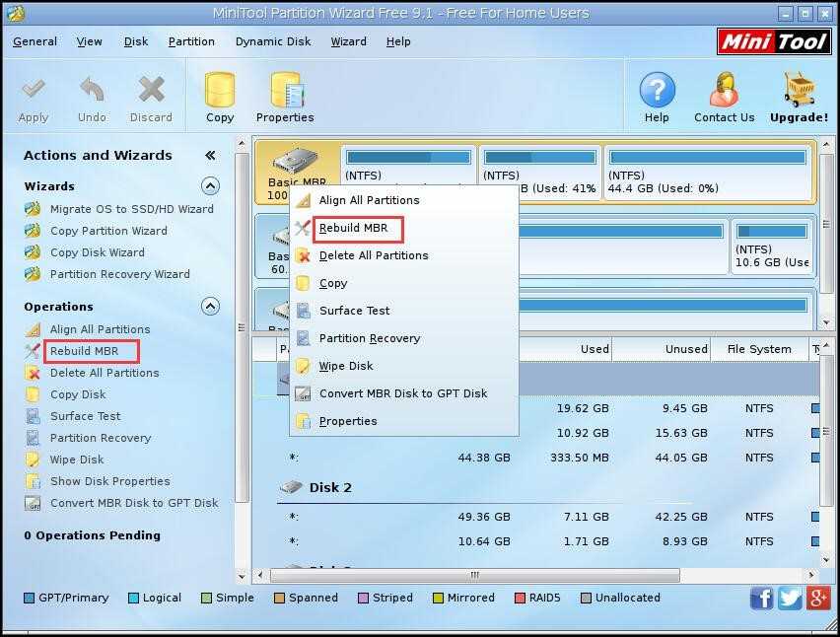The height and width of the screenshot is (637, 840).
Task: Click the Basic MBR 100 GB disk icon
Action: 295,160
